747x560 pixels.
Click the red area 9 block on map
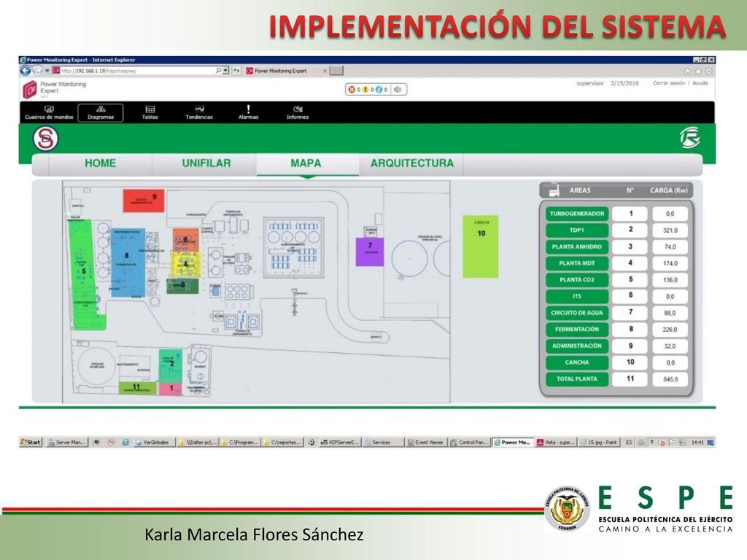[144, 201]
